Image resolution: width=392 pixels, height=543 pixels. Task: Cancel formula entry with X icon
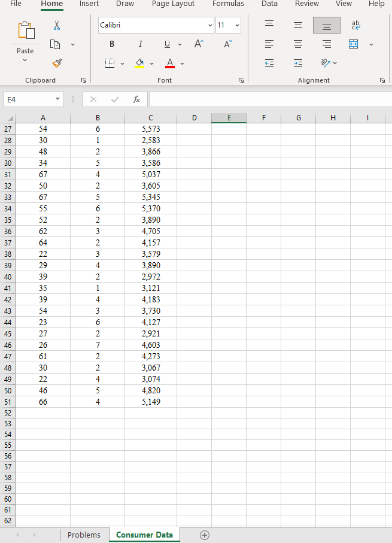click(x=93, y=100)
